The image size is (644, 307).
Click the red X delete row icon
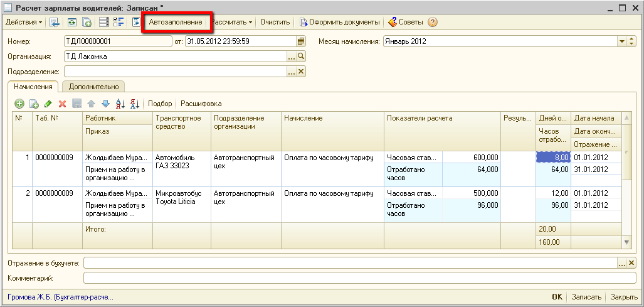[62, 104]
